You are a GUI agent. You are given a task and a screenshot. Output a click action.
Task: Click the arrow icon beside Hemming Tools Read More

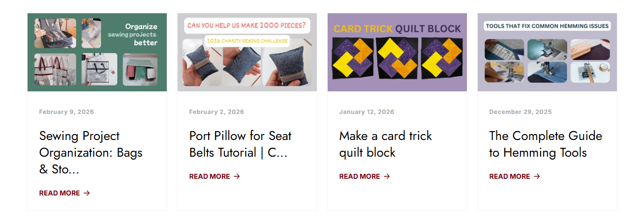[x=537, y=176]
